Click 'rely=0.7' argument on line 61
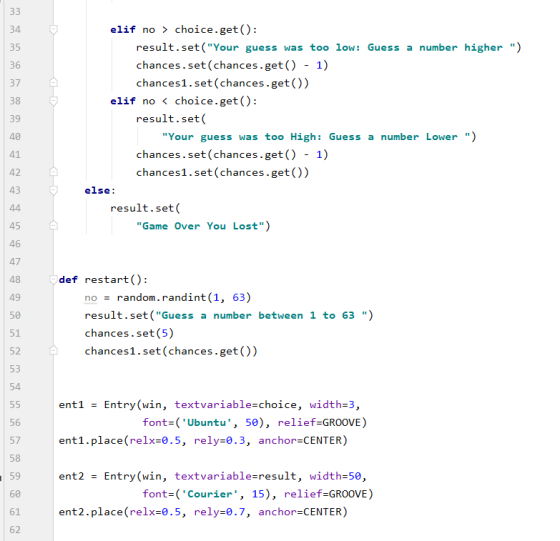This screenshot has width=560, height=541. [220, 512]
